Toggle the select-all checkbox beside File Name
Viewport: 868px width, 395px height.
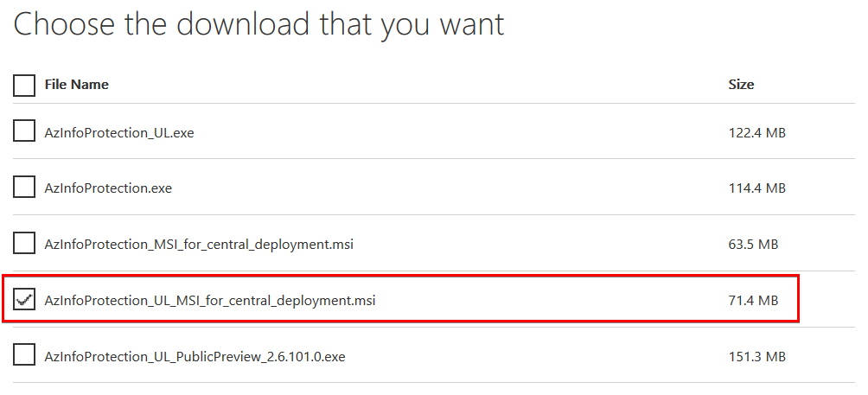click(x=24, y=86)
